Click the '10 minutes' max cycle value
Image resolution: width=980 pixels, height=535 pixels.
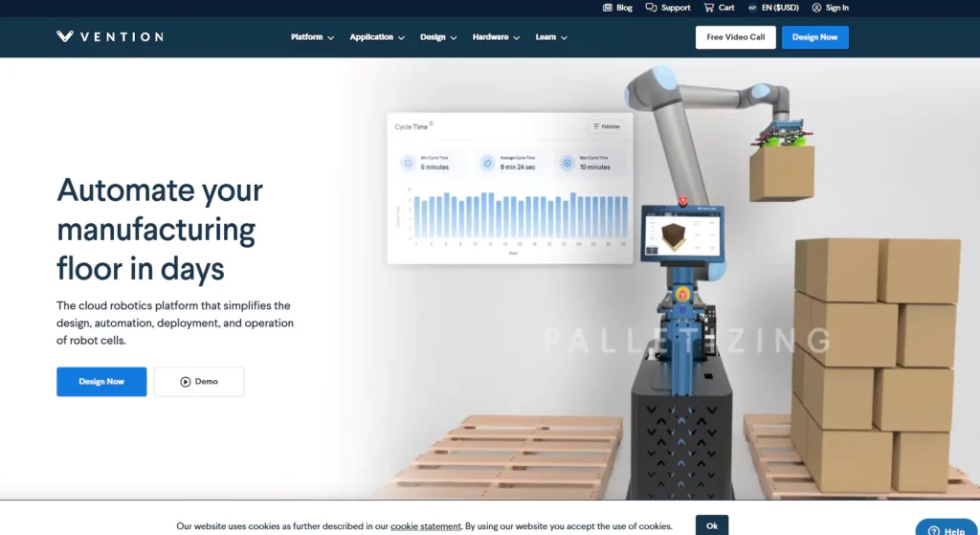tap(594, 167)
